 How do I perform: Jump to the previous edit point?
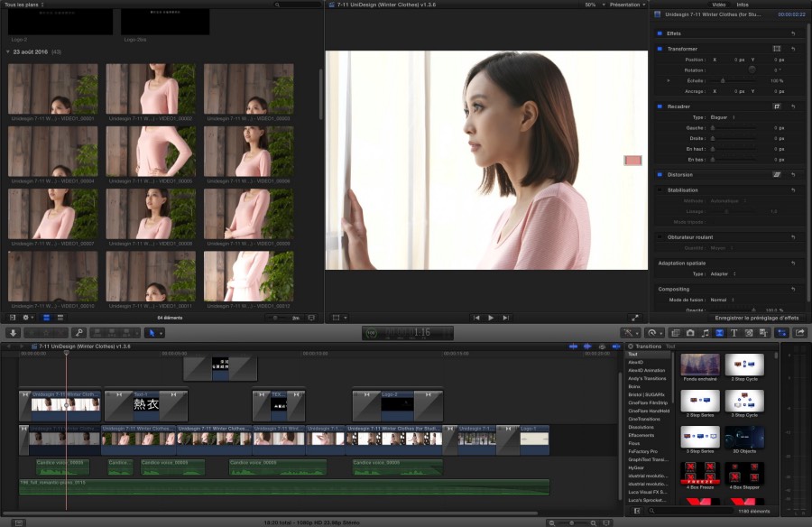click(476, 318)
